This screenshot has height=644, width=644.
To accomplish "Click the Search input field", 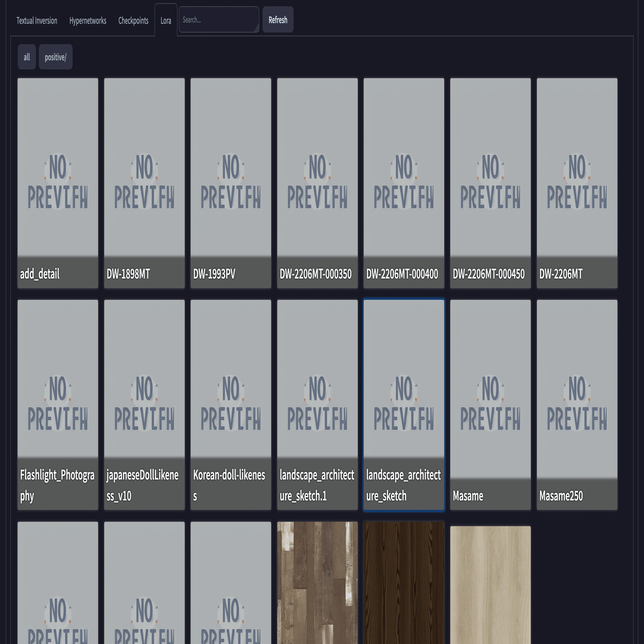I will click(218, 20).
